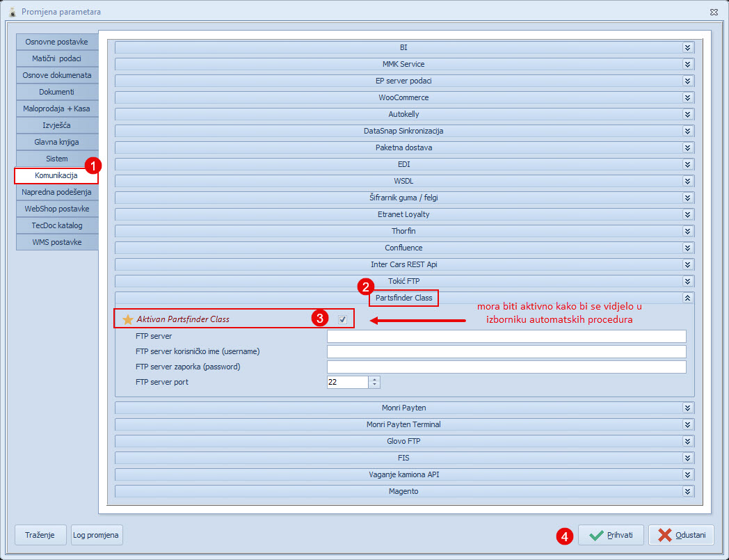Click the red X Odustani button
The width and height of the screenshot is (729, 560).
click(x=681, y=535)
